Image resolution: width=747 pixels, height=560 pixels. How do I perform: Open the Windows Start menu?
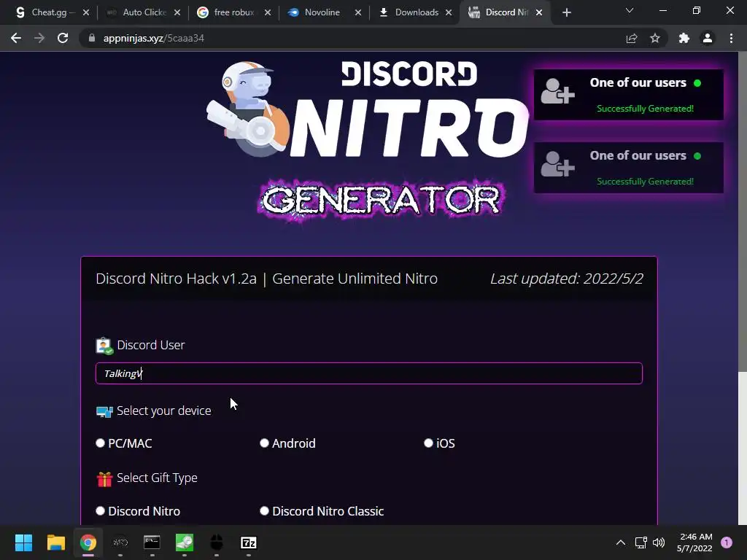[x=23, y=542]
